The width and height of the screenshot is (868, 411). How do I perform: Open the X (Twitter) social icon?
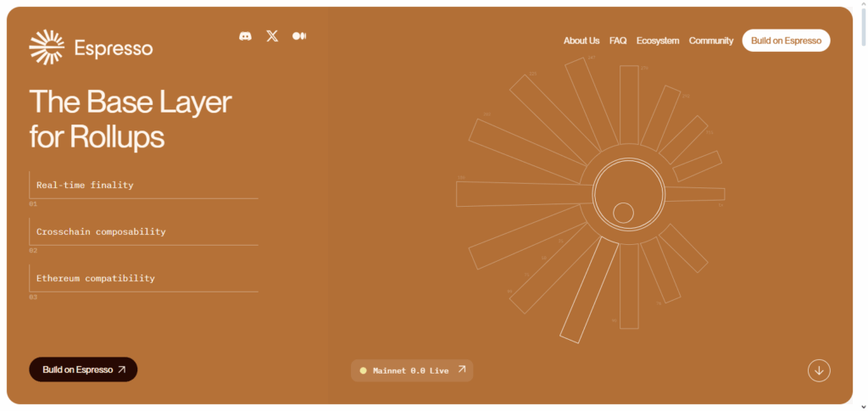(272, 36)
